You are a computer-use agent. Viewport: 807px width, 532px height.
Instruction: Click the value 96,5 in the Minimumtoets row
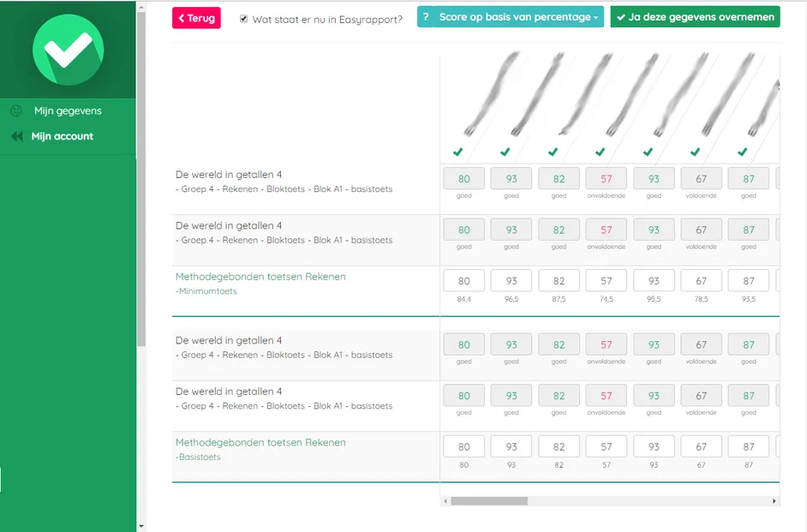511,299
